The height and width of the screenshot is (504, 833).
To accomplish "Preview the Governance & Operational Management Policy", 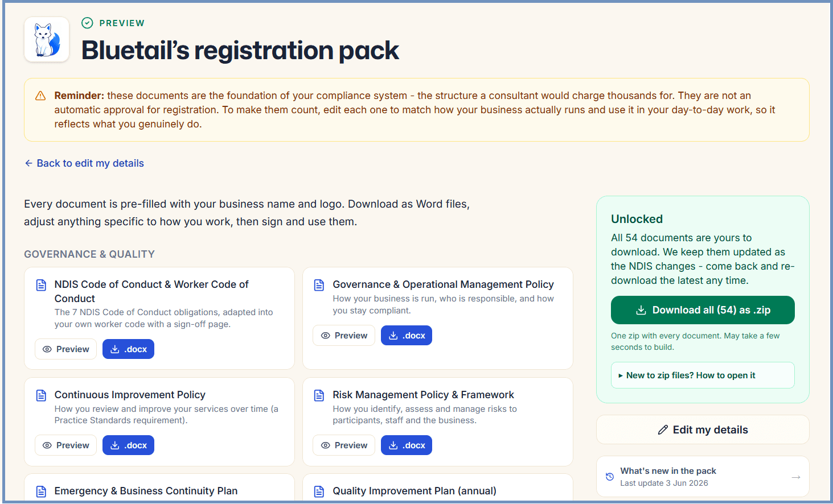I will click(344, 336).
